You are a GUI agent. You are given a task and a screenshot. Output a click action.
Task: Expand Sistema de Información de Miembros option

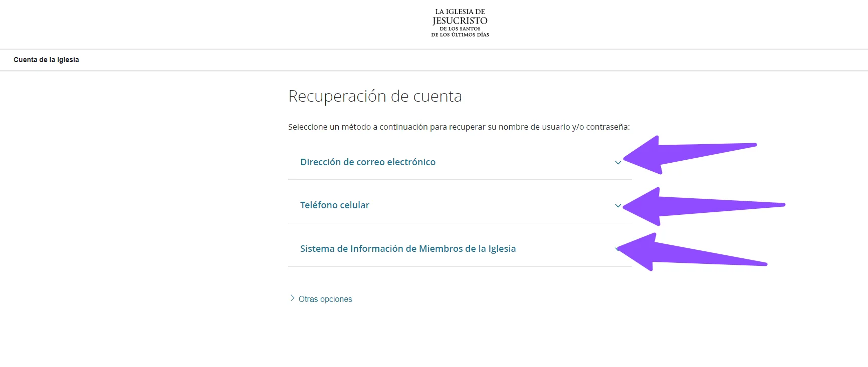[x=460, y=249]
